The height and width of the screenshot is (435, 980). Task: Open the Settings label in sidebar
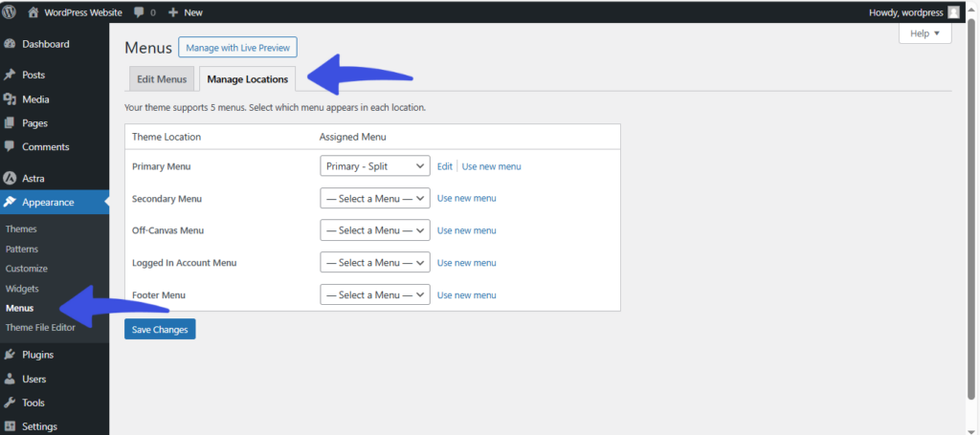click(39, 427)
